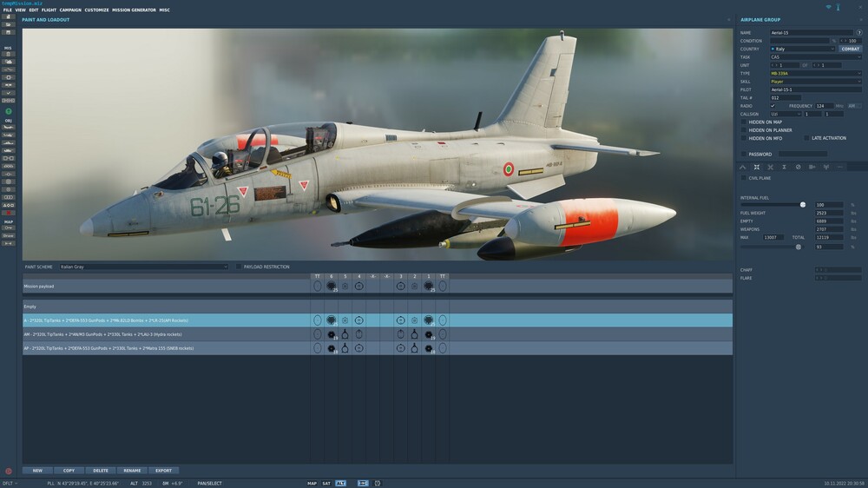
Task: Enable HIDDEN ON MAP checkbox
Action: pos(744,122)
